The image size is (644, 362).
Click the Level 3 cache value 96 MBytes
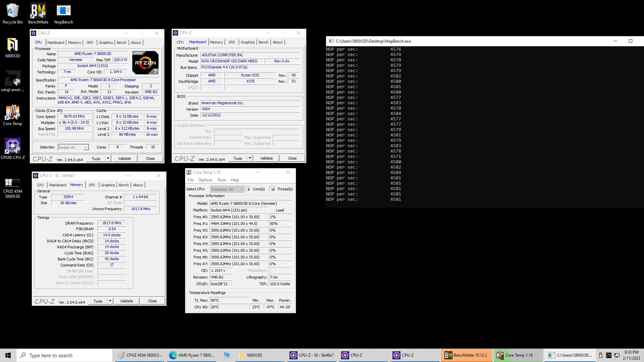pos(127,135)
